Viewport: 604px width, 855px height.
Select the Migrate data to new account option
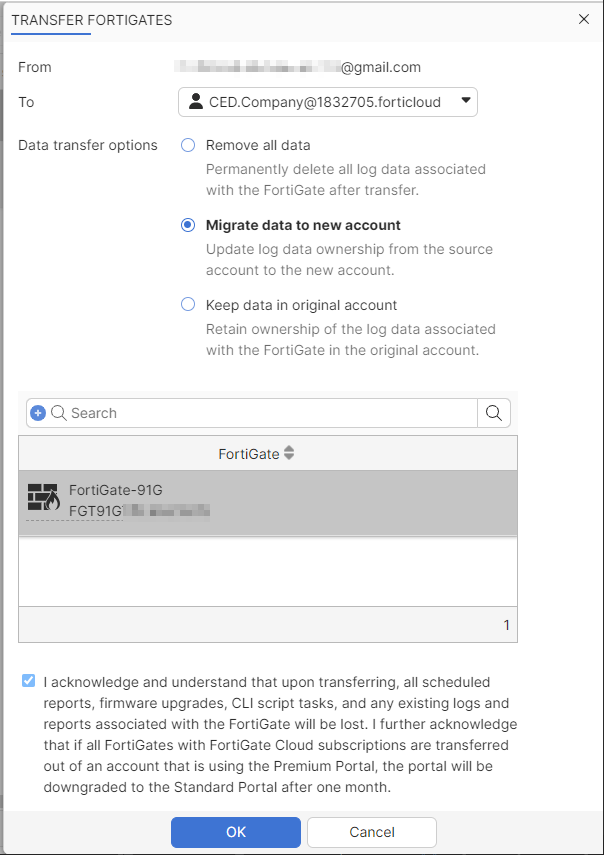coord(187,224)
